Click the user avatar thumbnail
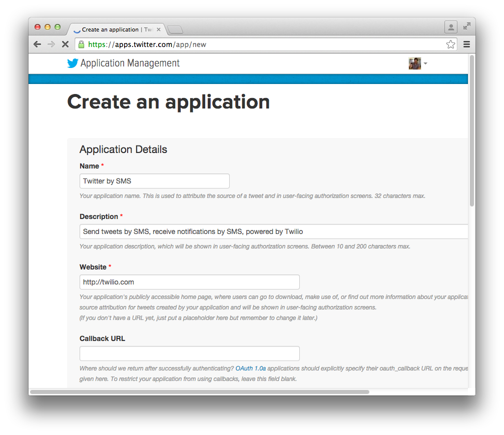The width and height of the screenshot is (504, 435). [x=414, y=63]
